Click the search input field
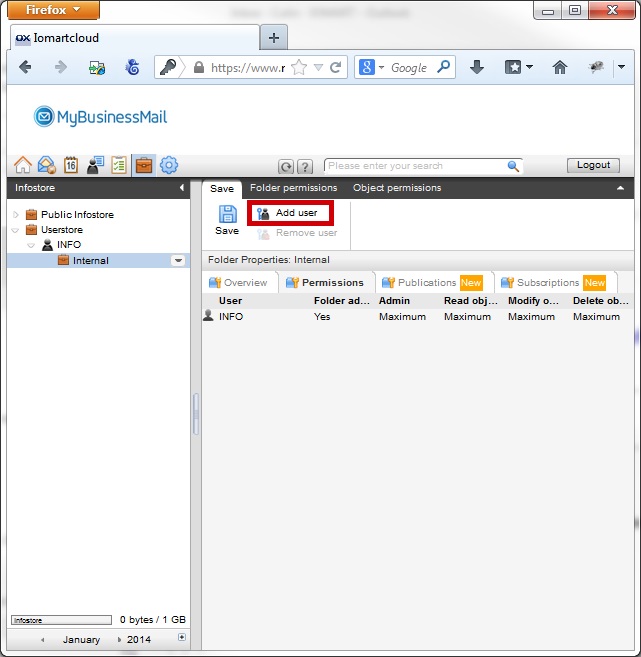Screen dimensions: 641x657 click(417, 166)
